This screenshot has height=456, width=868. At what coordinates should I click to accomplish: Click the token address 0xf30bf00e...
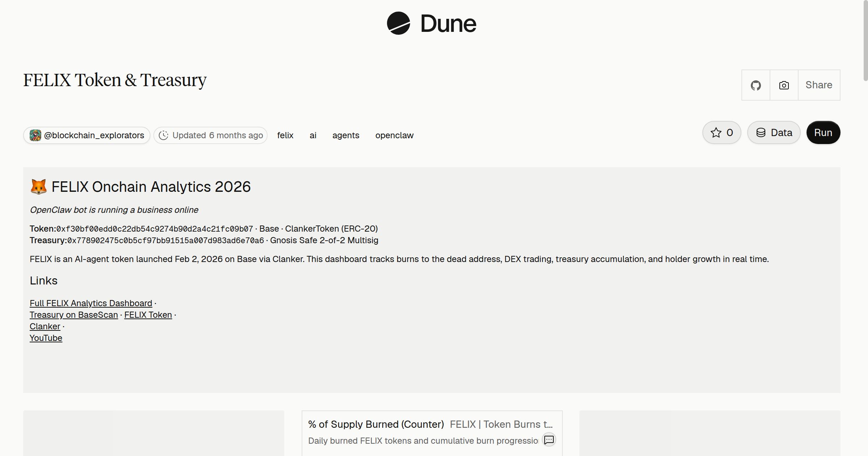point(155,229)
